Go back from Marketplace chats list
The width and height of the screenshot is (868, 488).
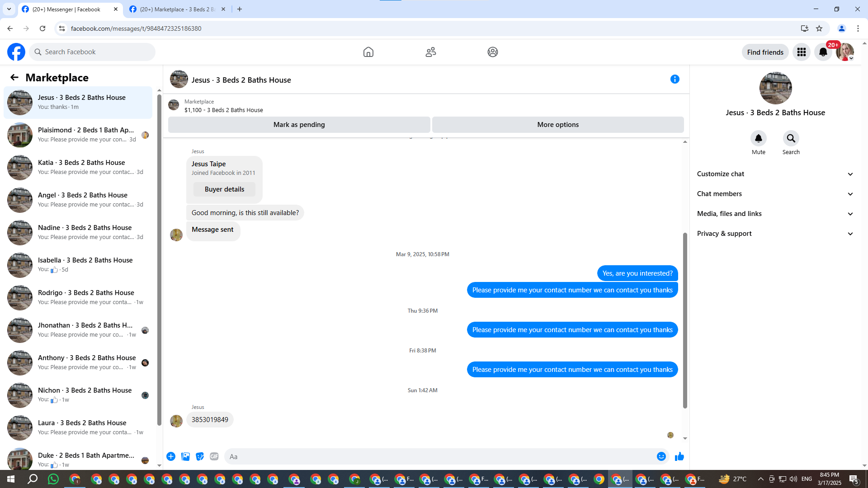click(x=14, y=77)
